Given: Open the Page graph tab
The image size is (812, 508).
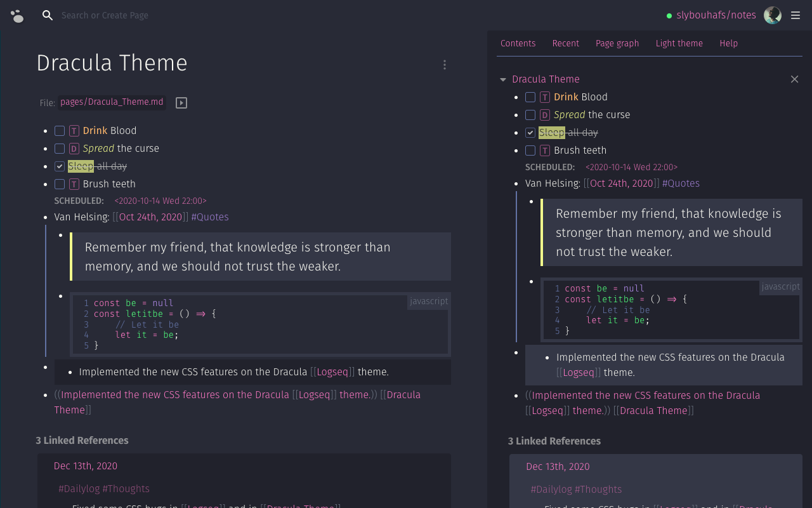Looking at the screenshot, I should [617, 43].
